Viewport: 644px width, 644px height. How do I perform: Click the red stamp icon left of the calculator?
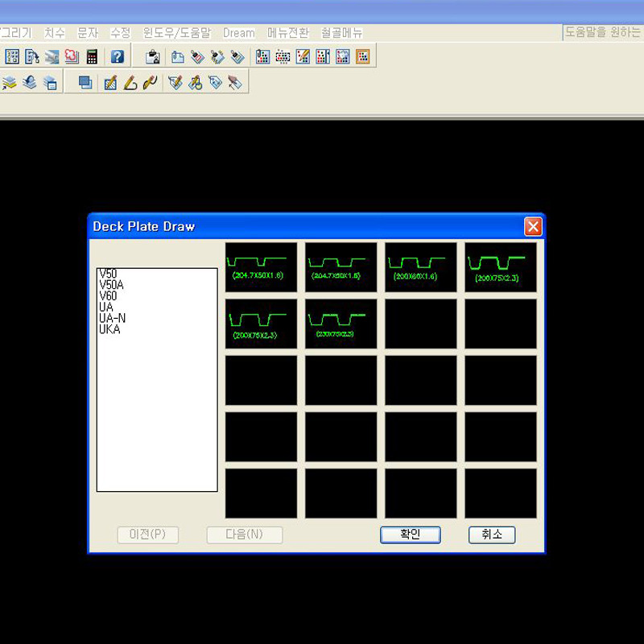coord(72,56)
